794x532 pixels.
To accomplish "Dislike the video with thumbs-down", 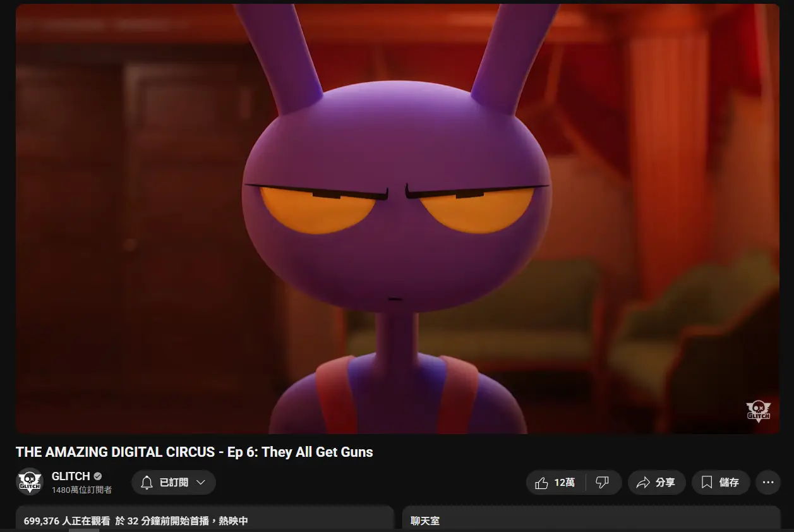I will [603, 483].
